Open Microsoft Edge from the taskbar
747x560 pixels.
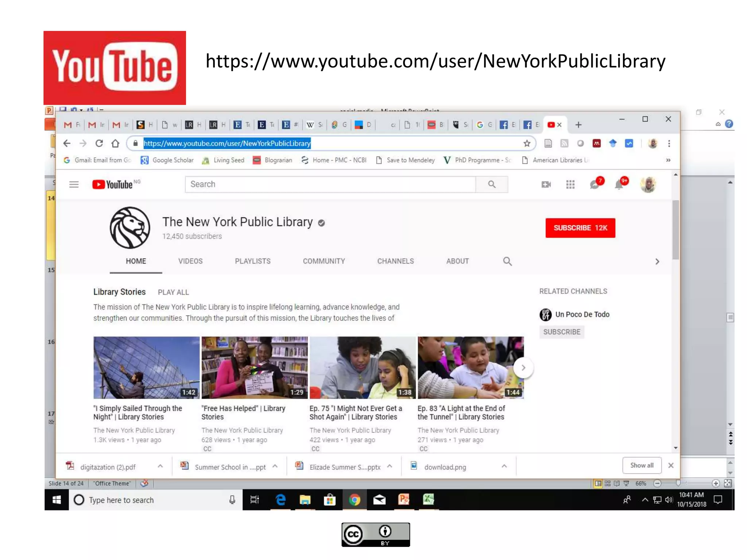click(280, 499)
